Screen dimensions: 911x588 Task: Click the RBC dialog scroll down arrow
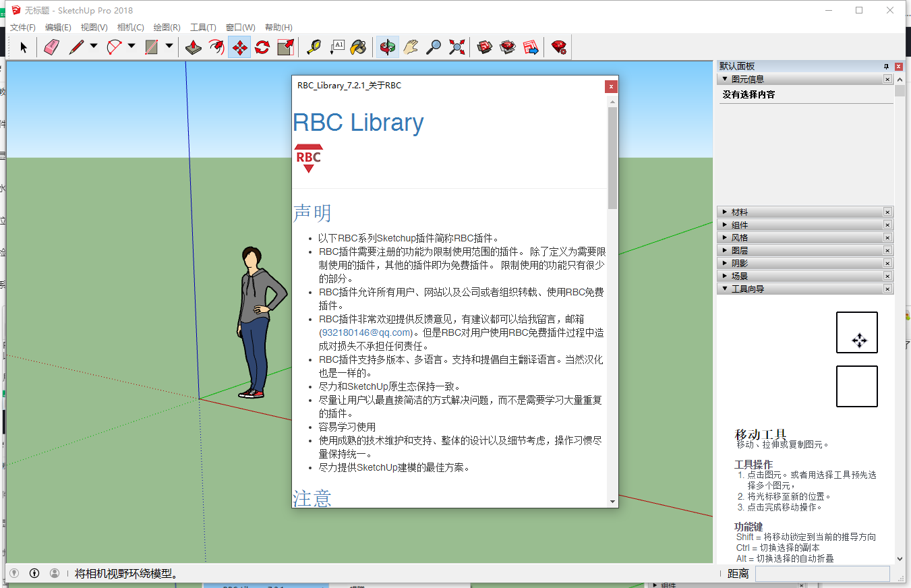(612, 502)
